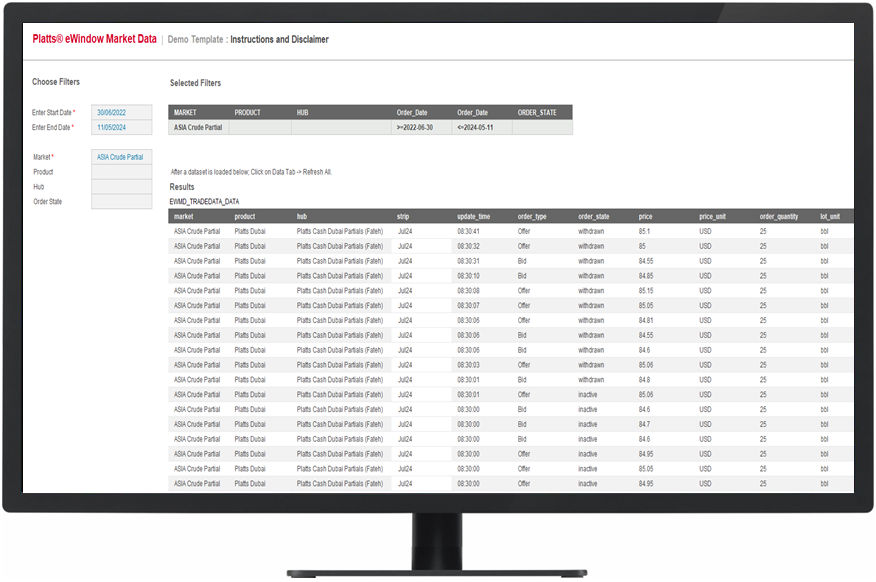The image size is (876, 582).
Task: Click the price_unit column header
Action: click(712, 216)
